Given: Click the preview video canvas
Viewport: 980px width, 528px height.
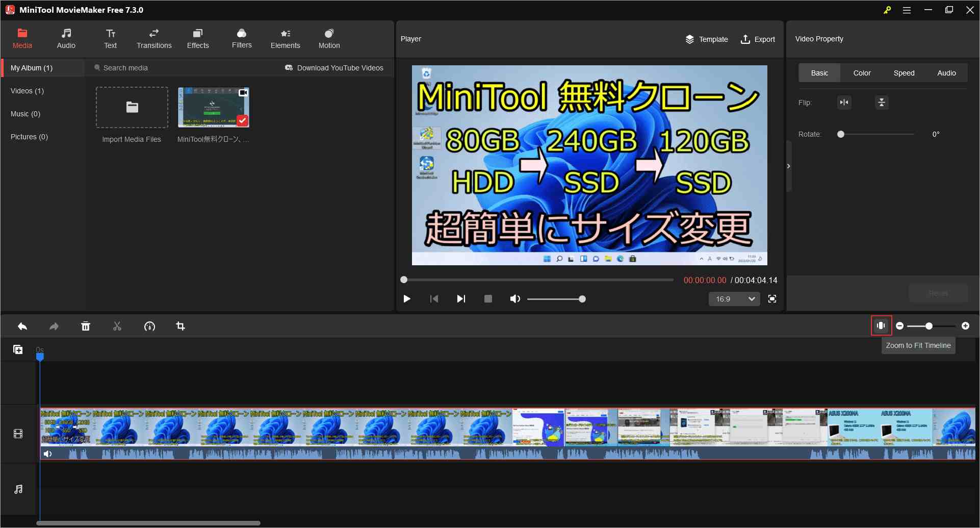Looking at the screenshot, I should tap(589, 165).
